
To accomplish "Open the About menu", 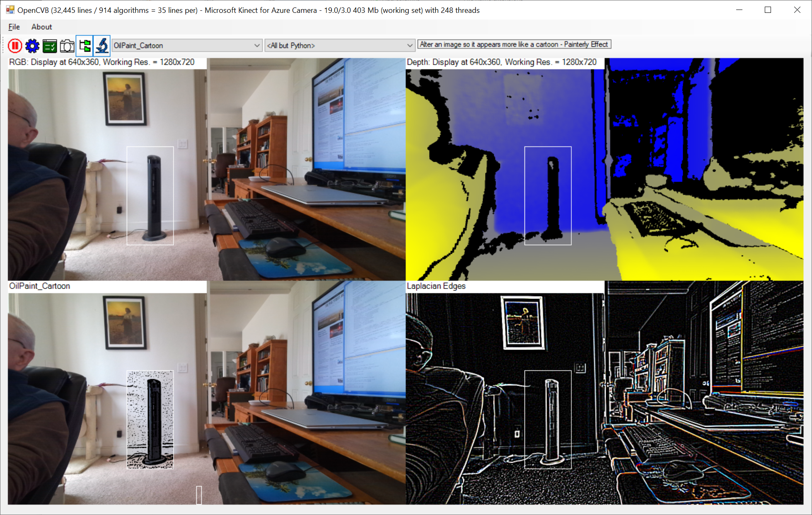I will [41, 27].
